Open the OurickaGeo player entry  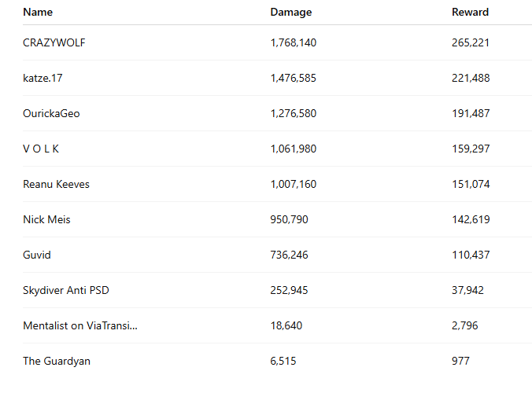coord(51,113)
